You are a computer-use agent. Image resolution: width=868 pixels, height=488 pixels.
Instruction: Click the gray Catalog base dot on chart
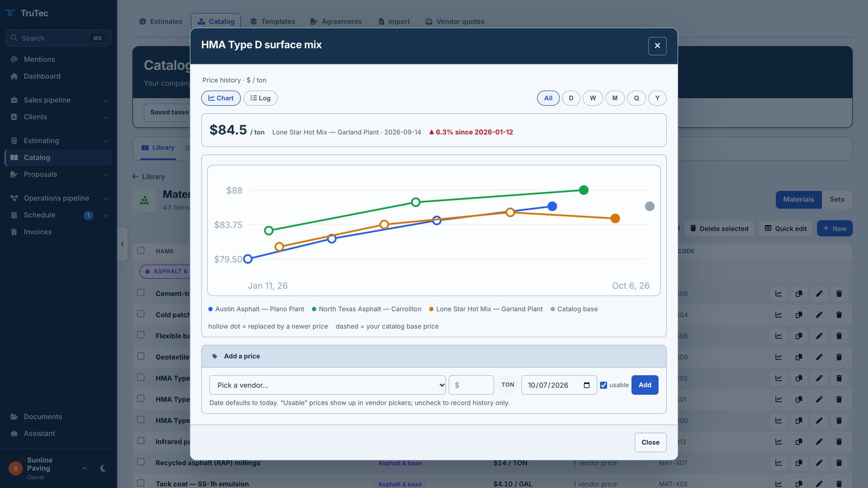pos(649,206)
